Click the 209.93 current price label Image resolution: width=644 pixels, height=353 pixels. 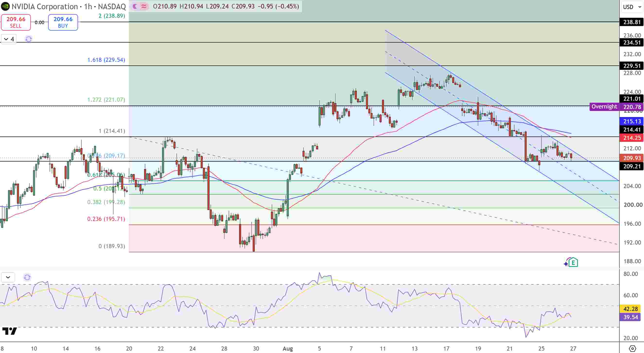click(632, 158)
